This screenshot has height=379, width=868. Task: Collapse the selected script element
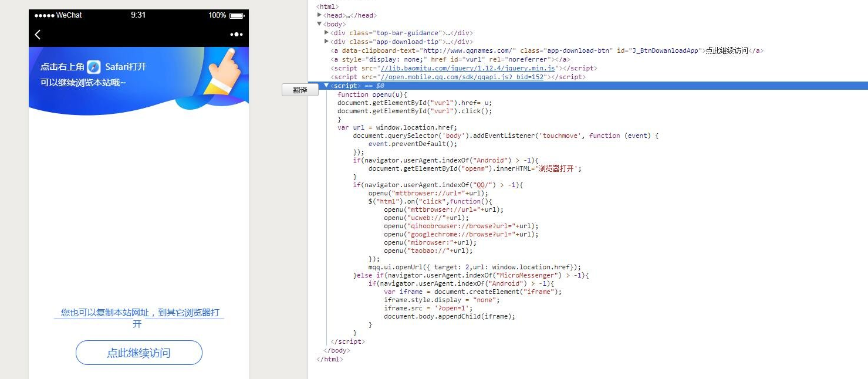point(327,86)
